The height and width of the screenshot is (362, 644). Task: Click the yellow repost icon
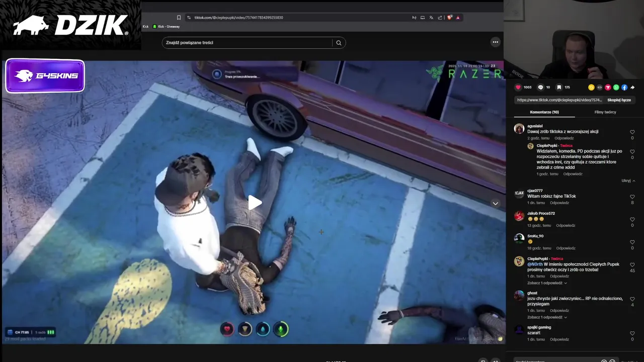[x=591, y=87]
